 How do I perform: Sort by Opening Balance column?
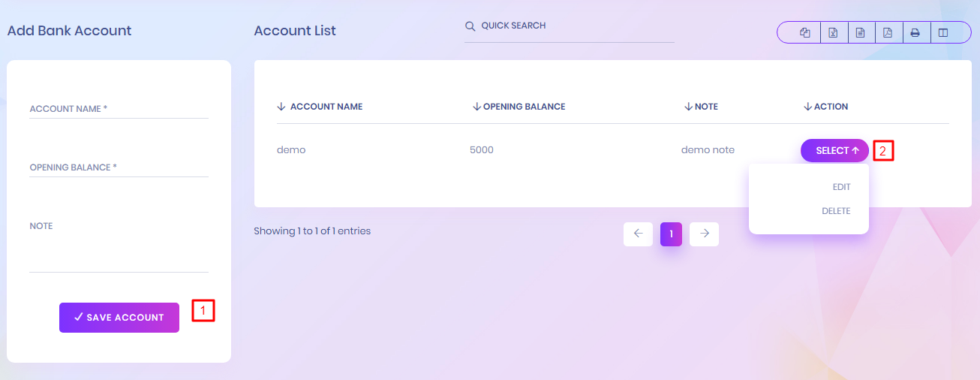pyautogui.click(x=524, y=107)
